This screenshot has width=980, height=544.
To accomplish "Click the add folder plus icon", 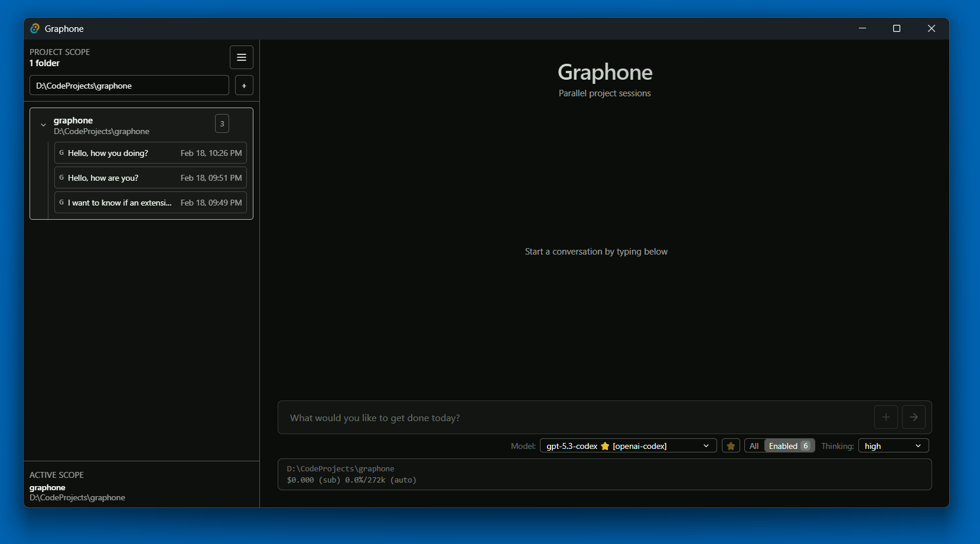I will tap(244, 85).
